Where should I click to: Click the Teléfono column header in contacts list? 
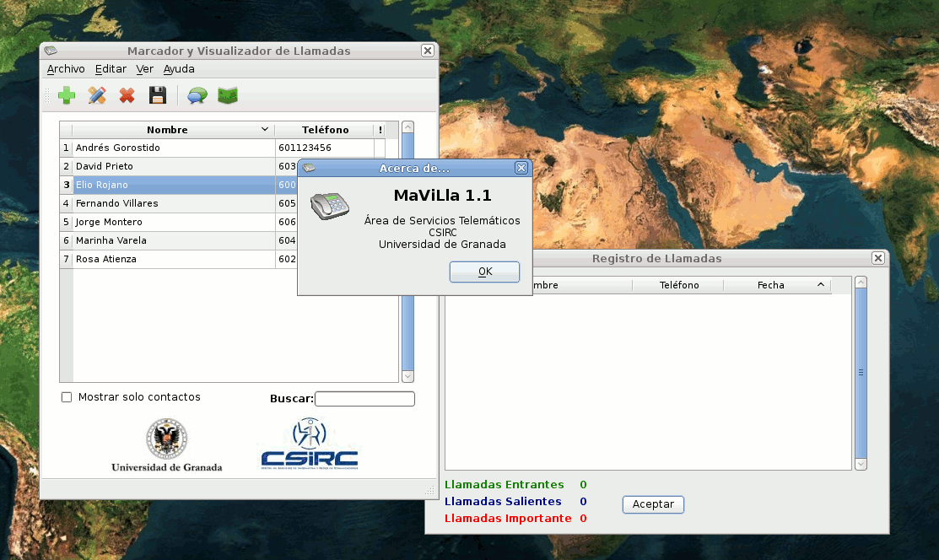tap(325, 130)
